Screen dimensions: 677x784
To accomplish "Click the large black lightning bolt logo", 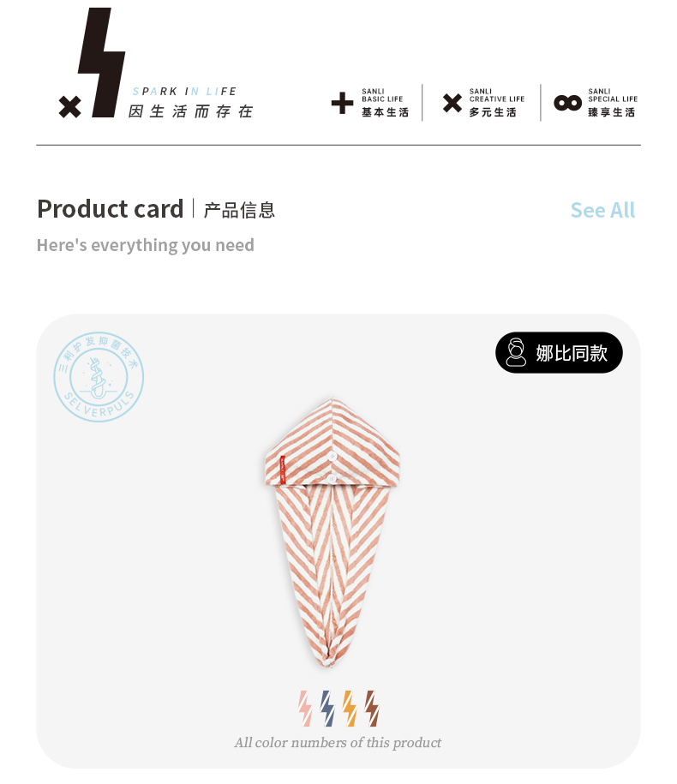I will tap(101, 62).
